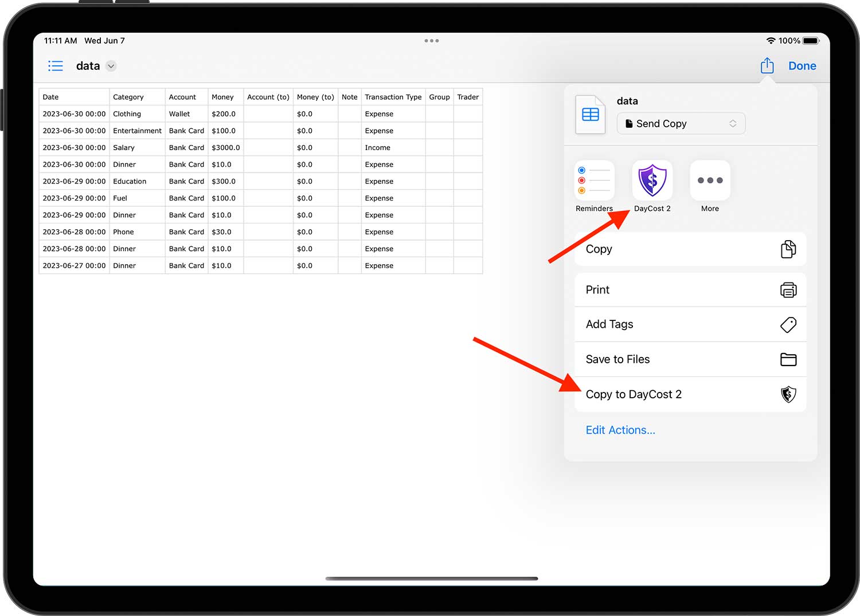Open the Save to Files folder icon
860x616 pixels.
[x=788, y=359]
